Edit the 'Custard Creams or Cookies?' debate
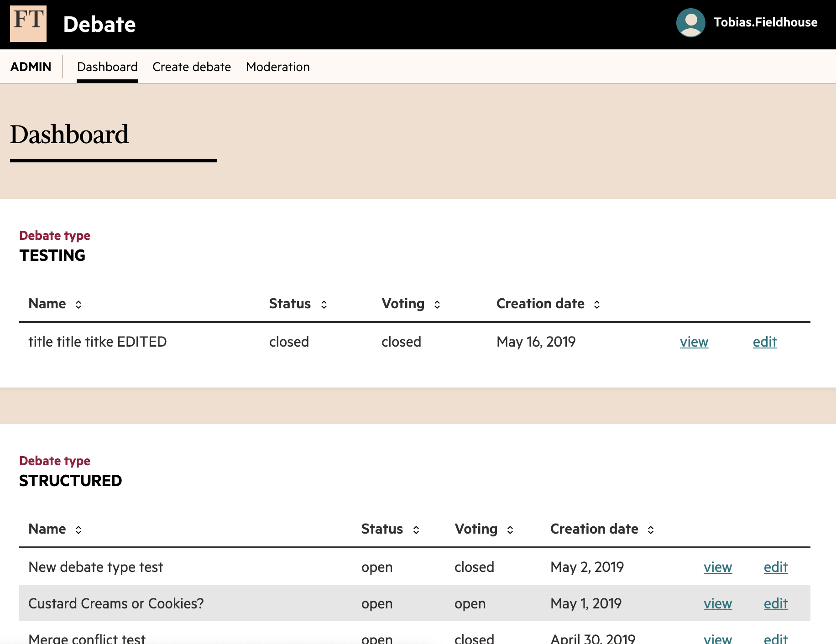The image size is (836, 644). click(x=776, y=604)
